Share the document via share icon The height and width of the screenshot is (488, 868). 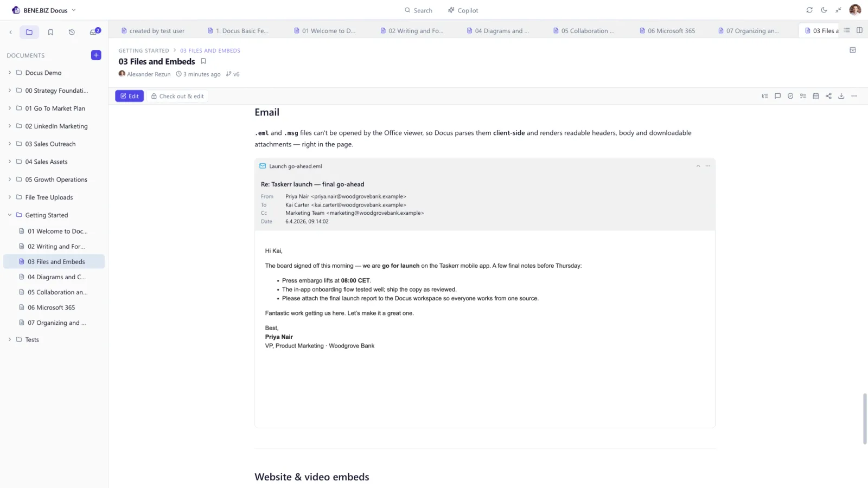[x=828, y=96]
